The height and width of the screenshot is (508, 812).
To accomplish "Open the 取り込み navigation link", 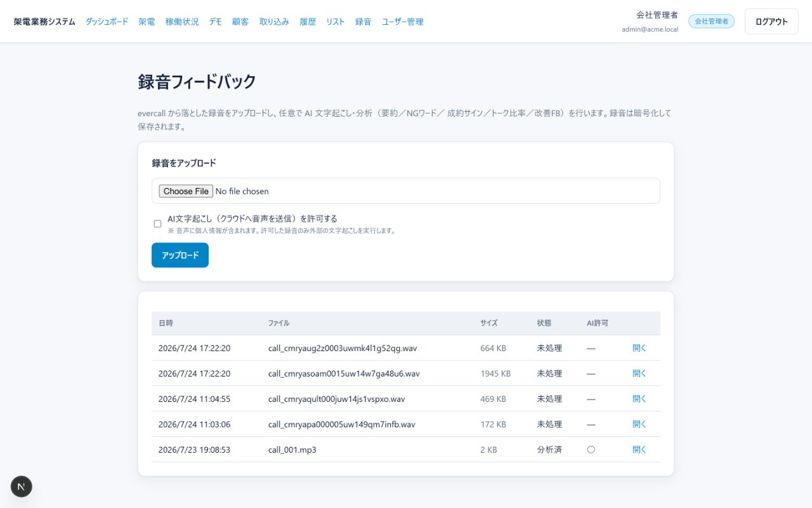I will click(274, 22).
